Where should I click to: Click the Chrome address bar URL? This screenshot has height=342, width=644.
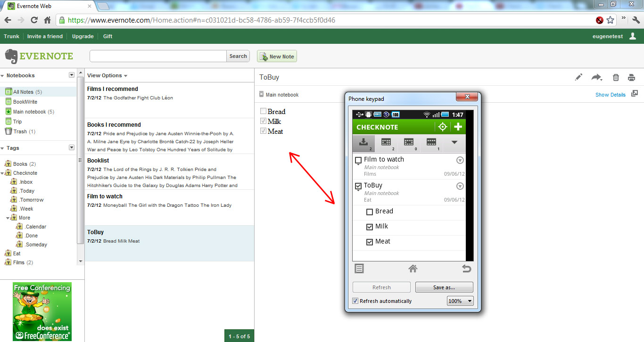(201, 20)
